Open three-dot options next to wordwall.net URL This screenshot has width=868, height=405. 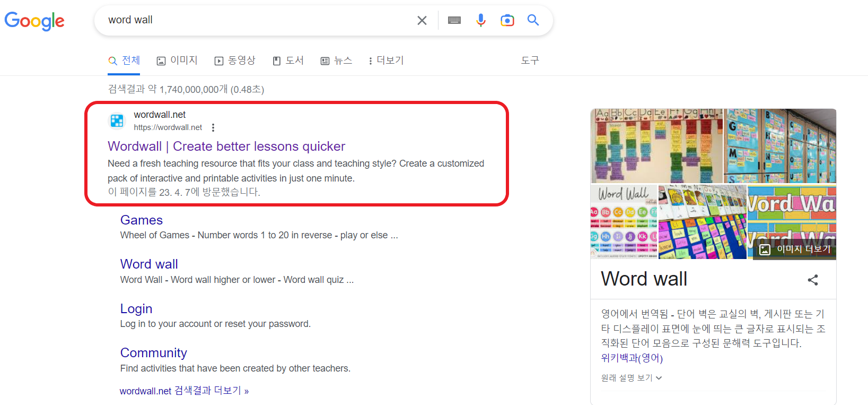coord(213,127)
